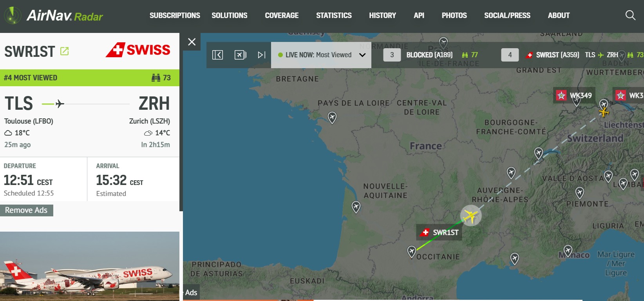This screenshot has height=301, width=644.
Task: Open the SWISS A350 aircraft photo
Action: 90,266
